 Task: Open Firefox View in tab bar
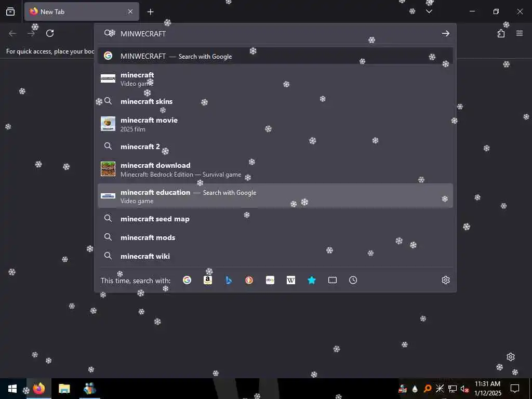[x=10, y=11]
